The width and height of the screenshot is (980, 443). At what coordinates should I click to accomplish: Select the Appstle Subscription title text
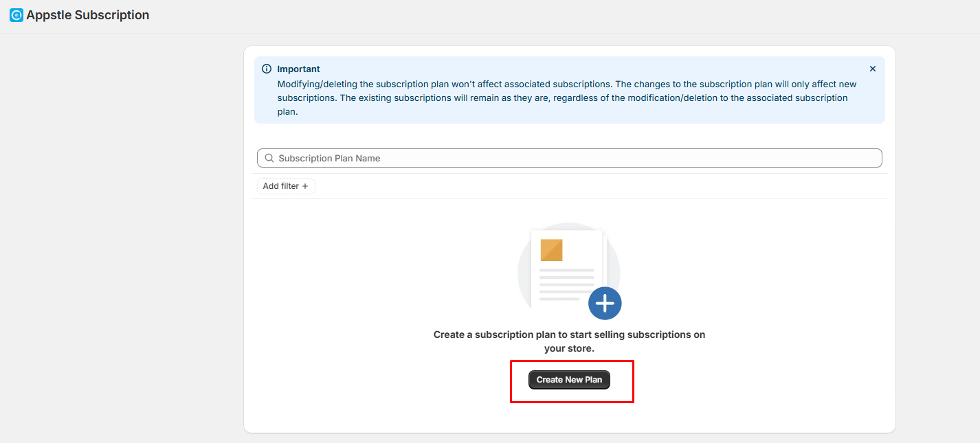[x=87, y=15]
